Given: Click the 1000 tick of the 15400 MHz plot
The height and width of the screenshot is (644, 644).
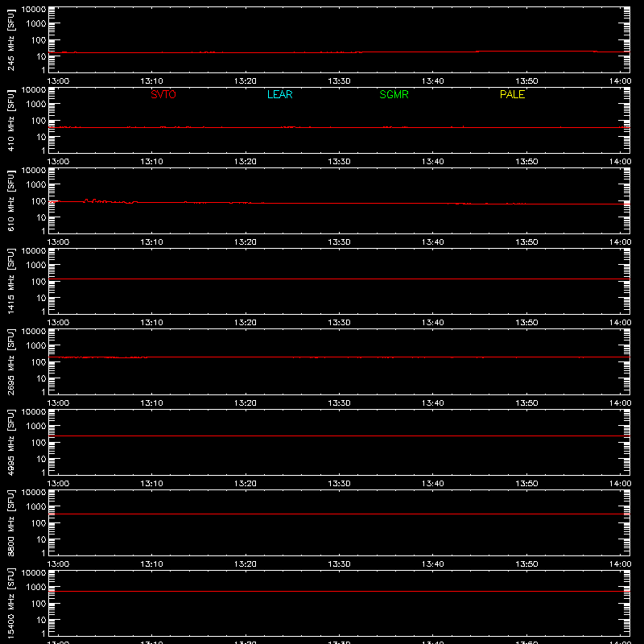Looking at the screenshot, I should (36, 588).
